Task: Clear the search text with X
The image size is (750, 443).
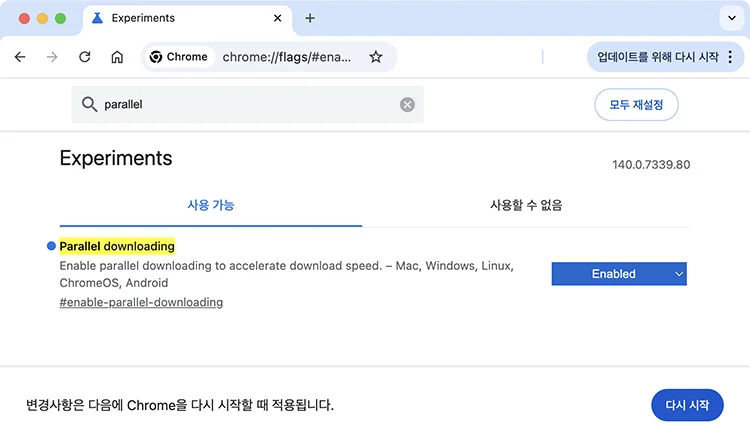Action: point(408,104)
